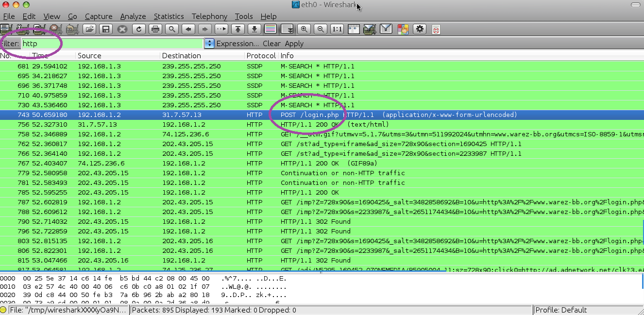This screenshot has width=644, height=315.
Task: Jump to the first packet icon
Action: click(x=237, y=29)
